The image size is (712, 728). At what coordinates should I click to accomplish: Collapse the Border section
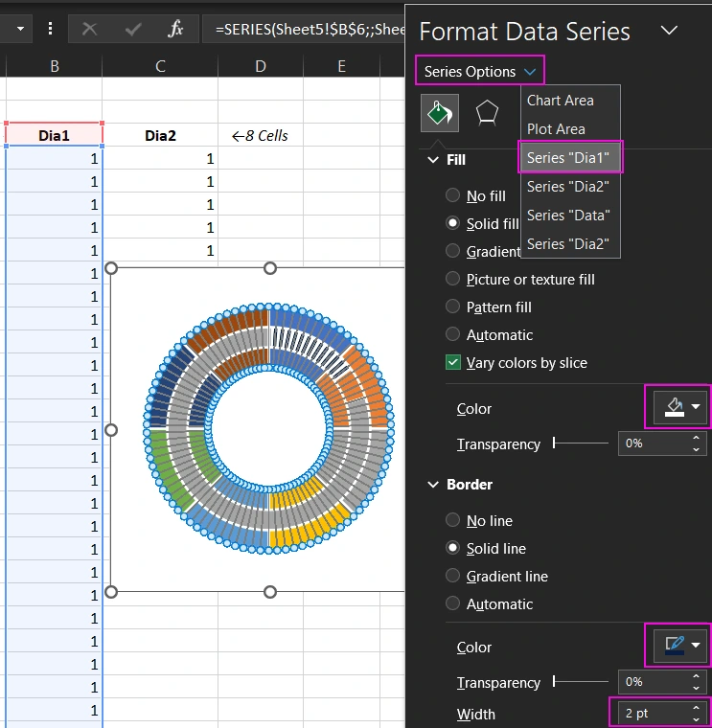point(433,485)
